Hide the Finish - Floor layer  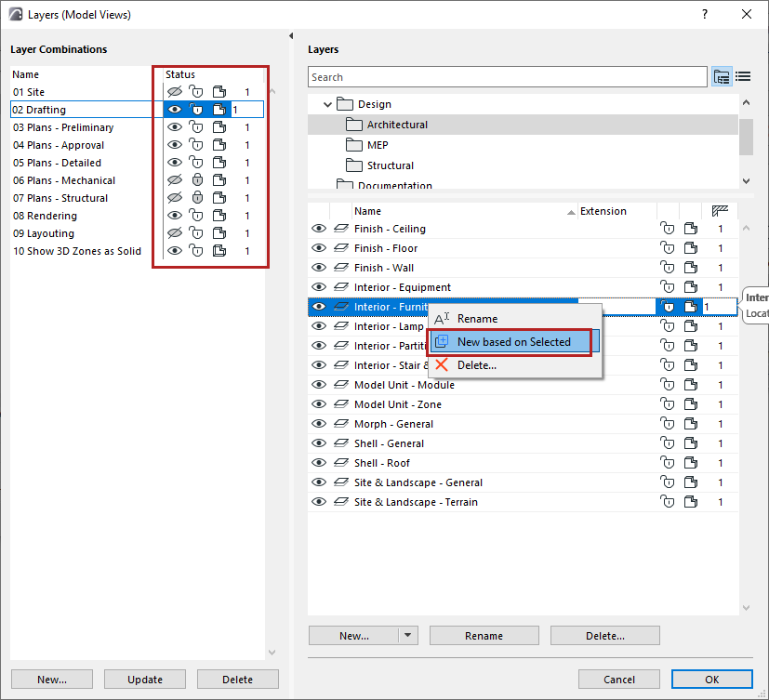click(x=319, y=248)
